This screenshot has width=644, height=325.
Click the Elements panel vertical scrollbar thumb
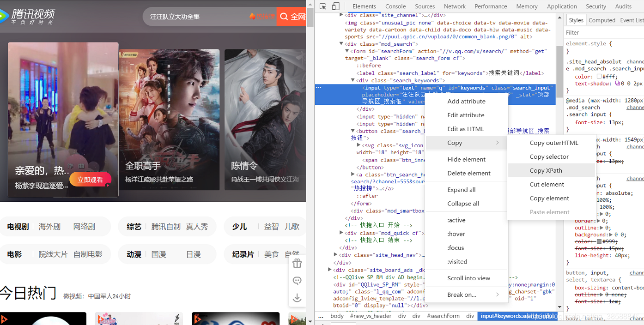(x=559, y=71)
